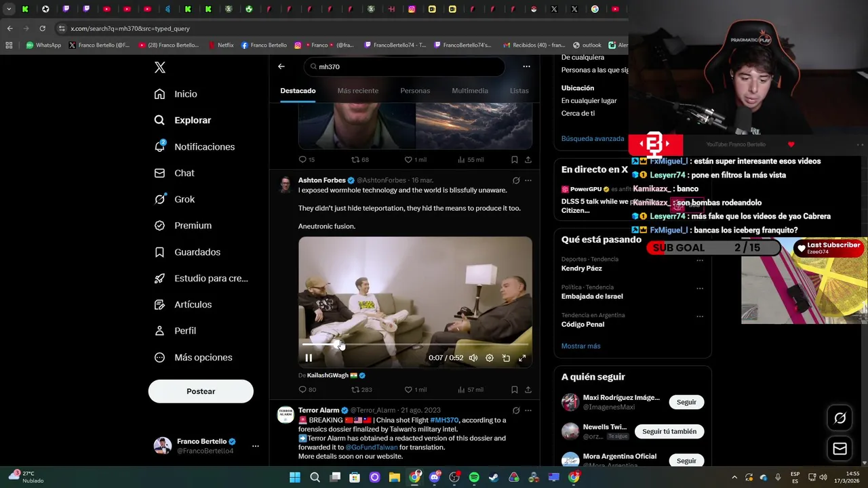868x488 pixels.
Task: Seek on the video progress bar
Action: coord(415,344)
